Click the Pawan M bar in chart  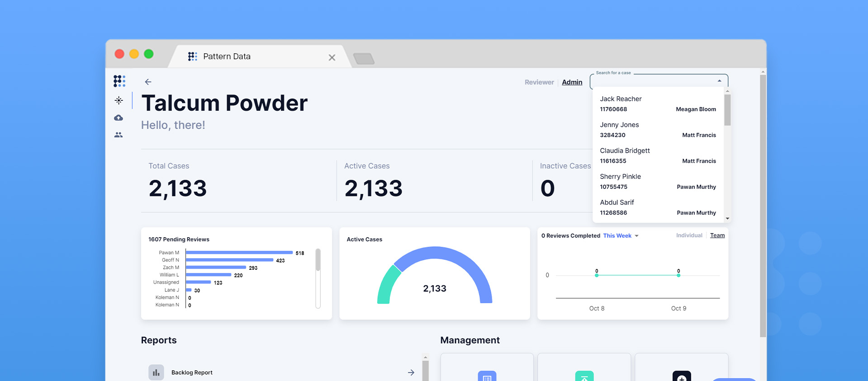pyautogui.click(x=239, y=253)
